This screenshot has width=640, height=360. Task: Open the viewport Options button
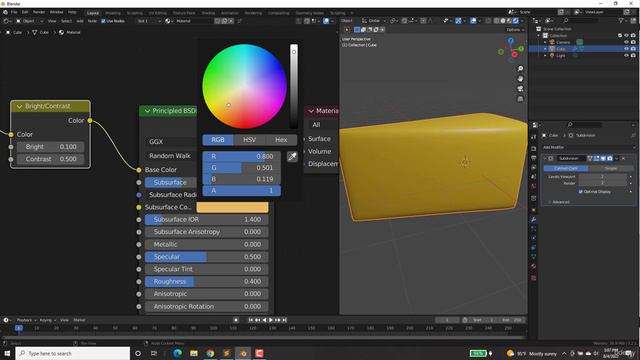(514, 30)
